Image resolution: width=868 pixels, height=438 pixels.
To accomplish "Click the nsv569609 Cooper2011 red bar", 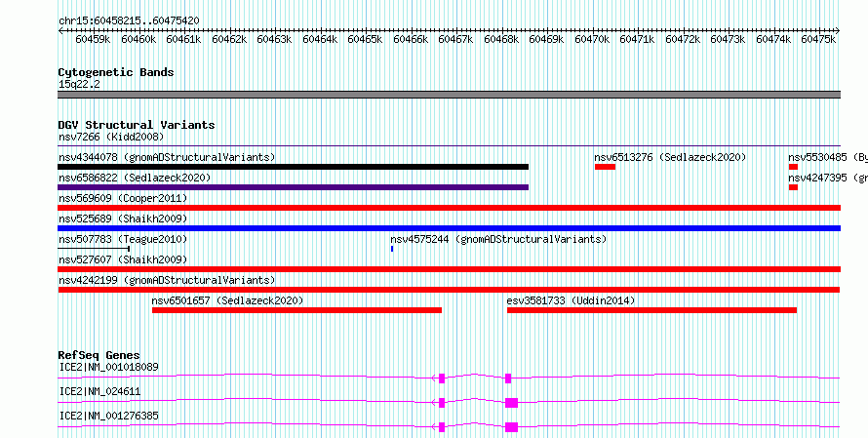I will (x=449, y=208).
